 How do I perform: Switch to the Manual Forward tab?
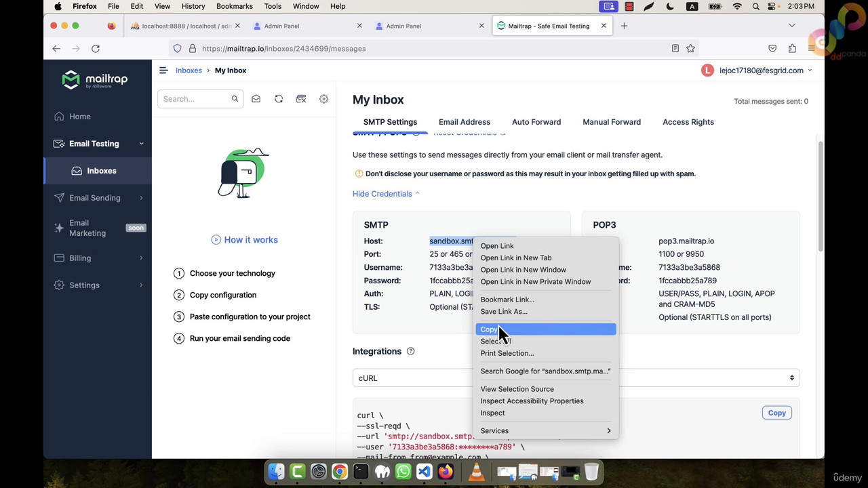[612, 122]
